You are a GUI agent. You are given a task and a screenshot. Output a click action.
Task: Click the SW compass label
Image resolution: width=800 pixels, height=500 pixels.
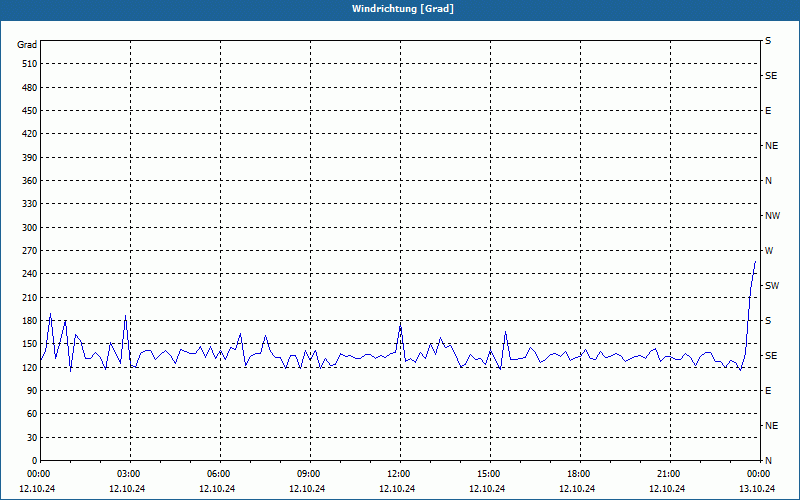tap(772, 286)
